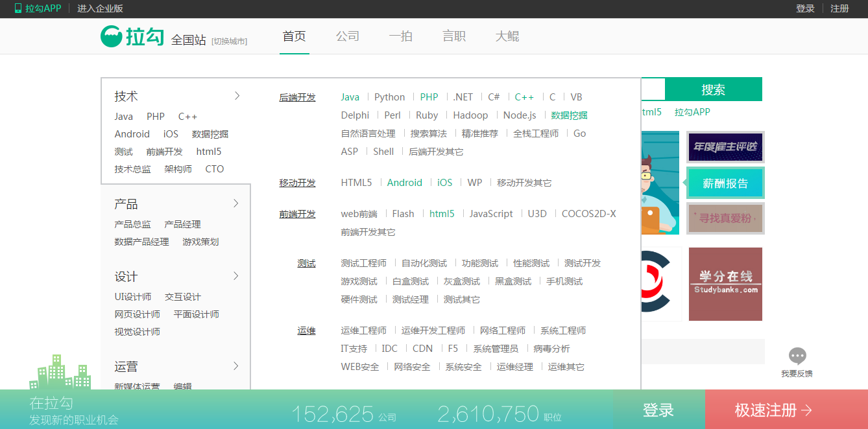The height and width of the screenshot is (429, 868).
Task: Select 自然语言处理 link
Action: 368,133
